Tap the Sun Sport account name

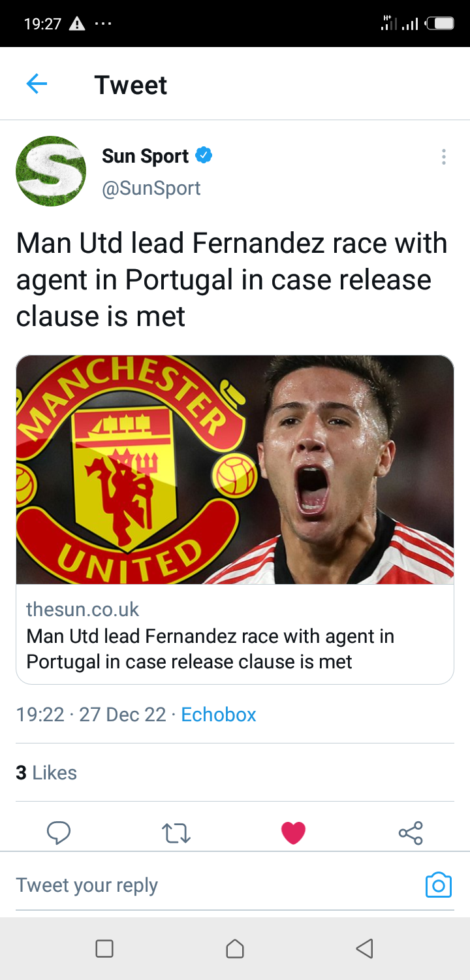145,156
